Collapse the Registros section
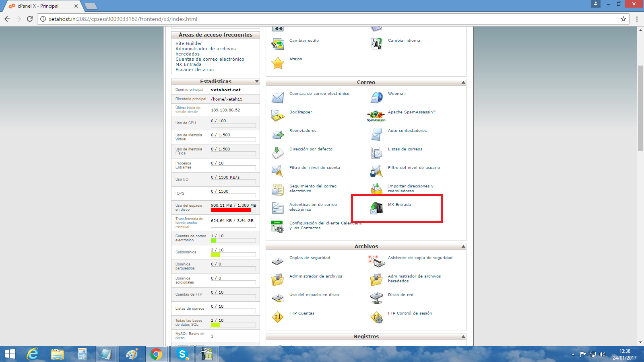 [x=463, y=337]
